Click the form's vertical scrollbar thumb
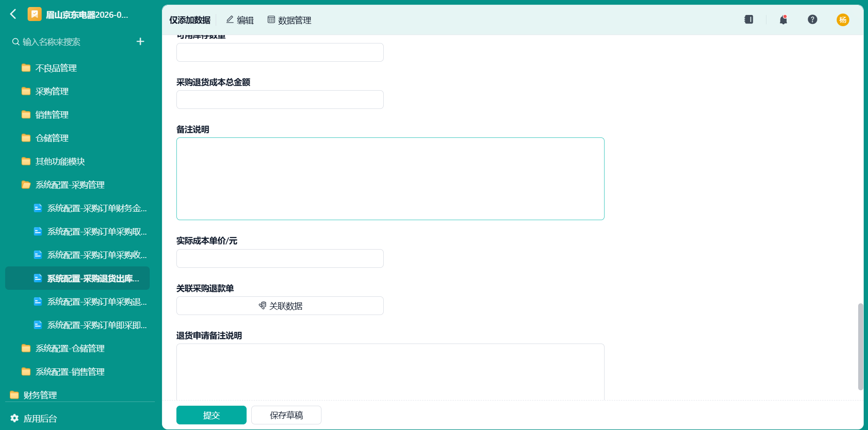This screenshot has width=868, height=430. point(860,346)
